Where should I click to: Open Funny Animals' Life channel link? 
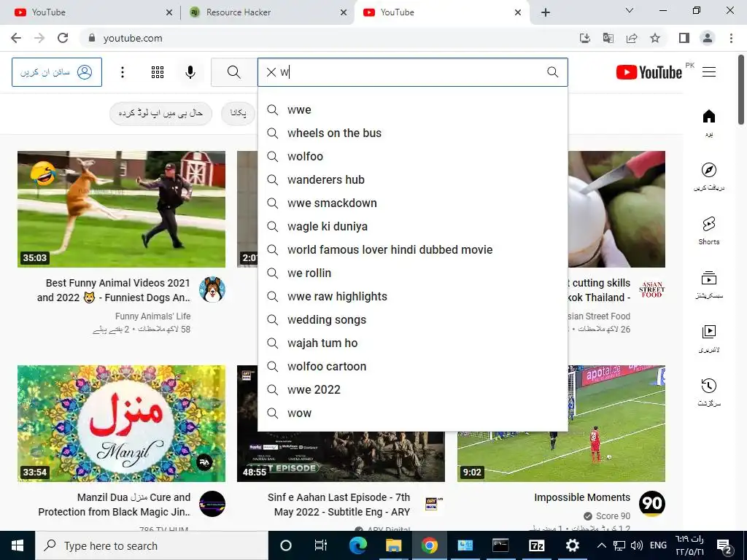coord(152,316)
